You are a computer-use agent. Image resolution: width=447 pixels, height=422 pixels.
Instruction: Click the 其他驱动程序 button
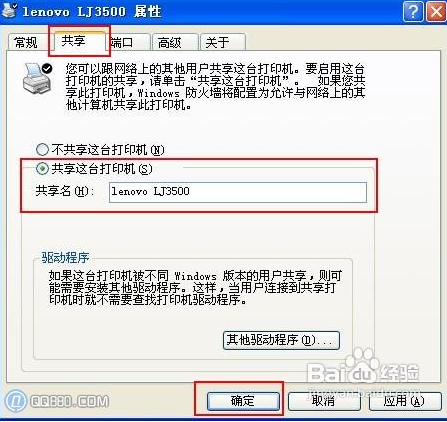tap(281, 340)
